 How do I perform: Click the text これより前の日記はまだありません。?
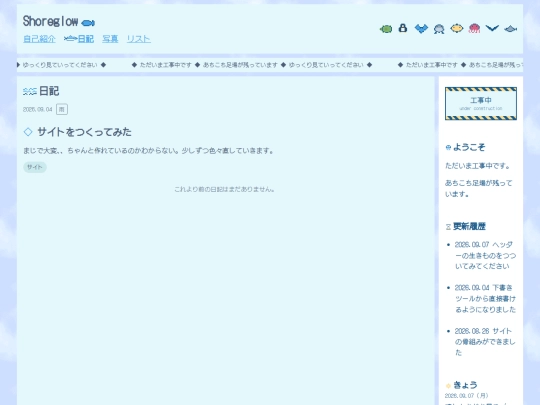point(224,189)
